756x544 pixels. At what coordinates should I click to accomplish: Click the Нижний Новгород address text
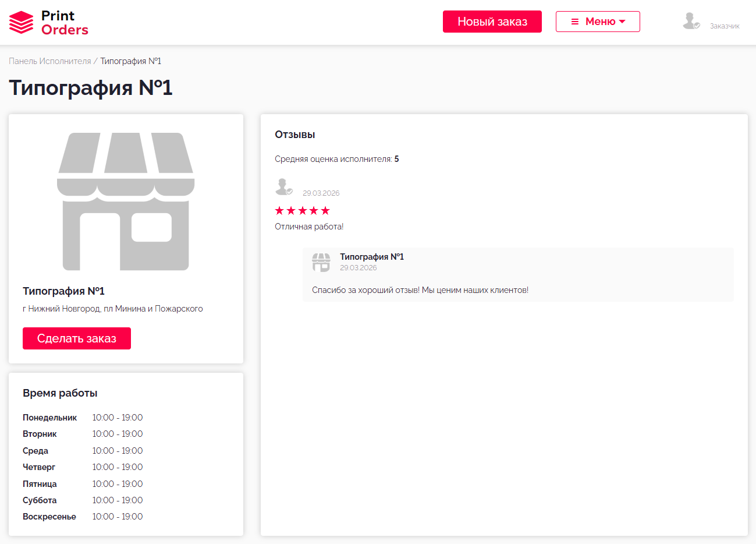tap(113, 309)
